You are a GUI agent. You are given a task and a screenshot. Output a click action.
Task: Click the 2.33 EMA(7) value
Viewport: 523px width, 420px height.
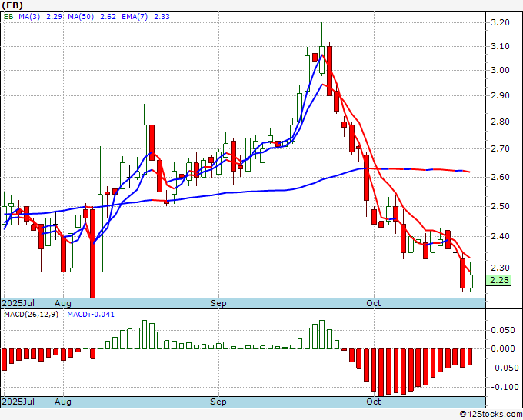162,17
